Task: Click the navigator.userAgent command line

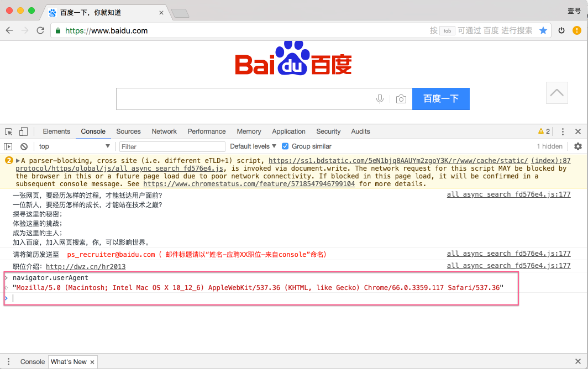Action: (x=51, y=278)
